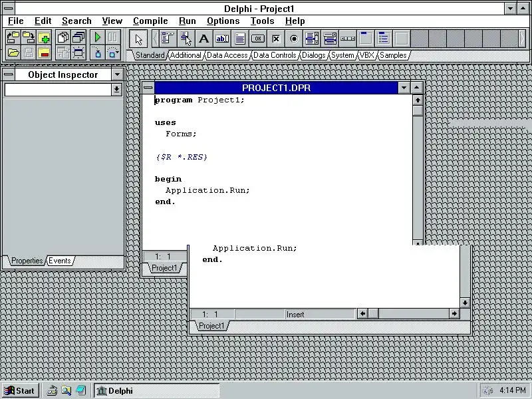This screenshot has width=532, height=399.
Task: Click the scroll thumb in PROJECT1.DPR vertical scrollbar
Action: pos(418,110)
